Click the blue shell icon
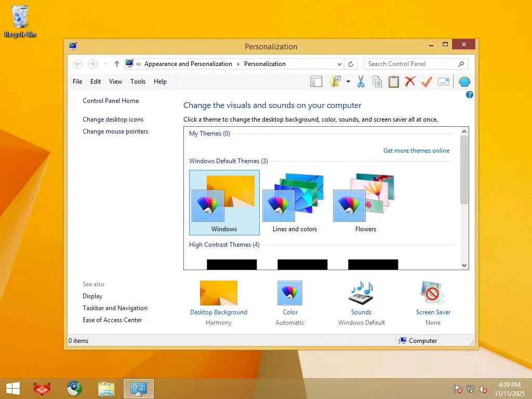This screenshot has width=532, height=399. point(464,82)
